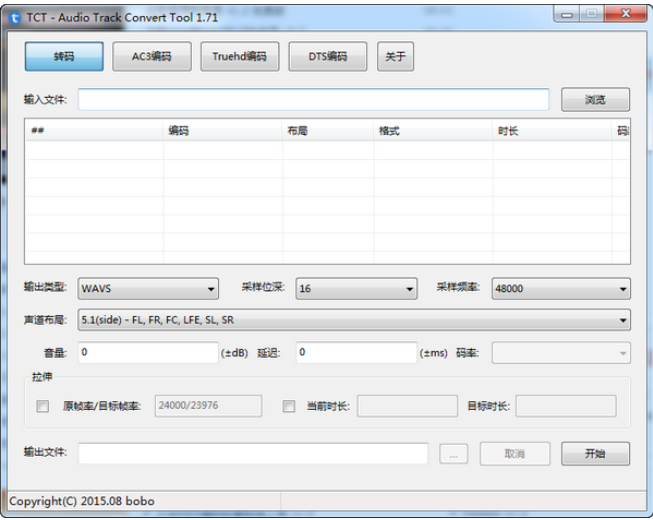Click the 24000/23976 frame rate field

(x=208, y=406)
